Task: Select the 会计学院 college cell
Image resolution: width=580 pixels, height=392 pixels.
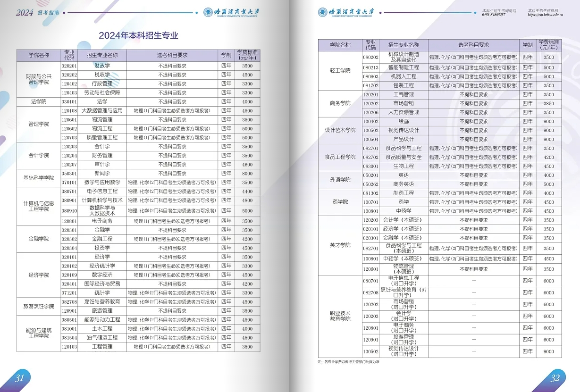Action: coord(39,156)
